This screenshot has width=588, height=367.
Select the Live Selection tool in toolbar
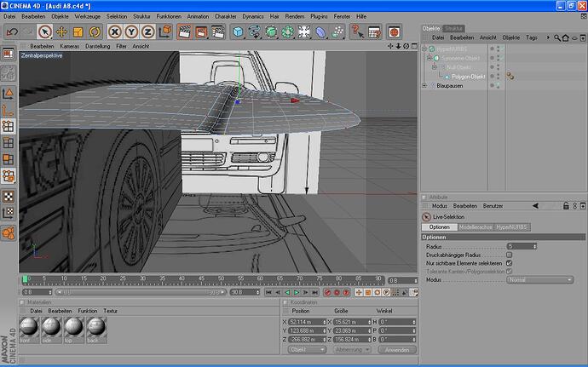pos(45,32)
